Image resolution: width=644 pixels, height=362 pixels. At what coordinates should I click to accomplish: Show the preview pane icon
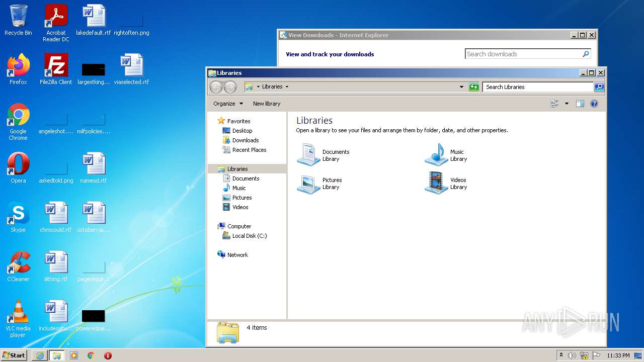tap(580, 104)
